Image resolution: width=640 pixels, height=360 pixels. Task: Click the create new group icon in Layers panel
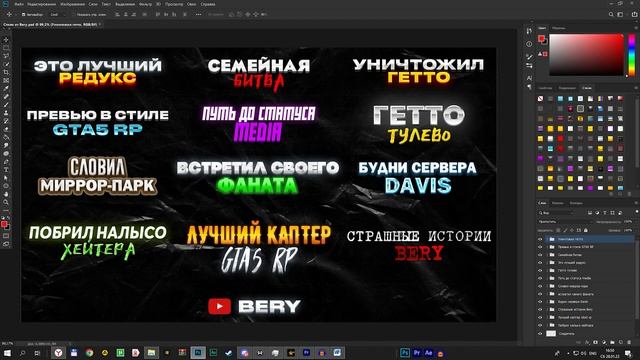(x=612, y=342)
